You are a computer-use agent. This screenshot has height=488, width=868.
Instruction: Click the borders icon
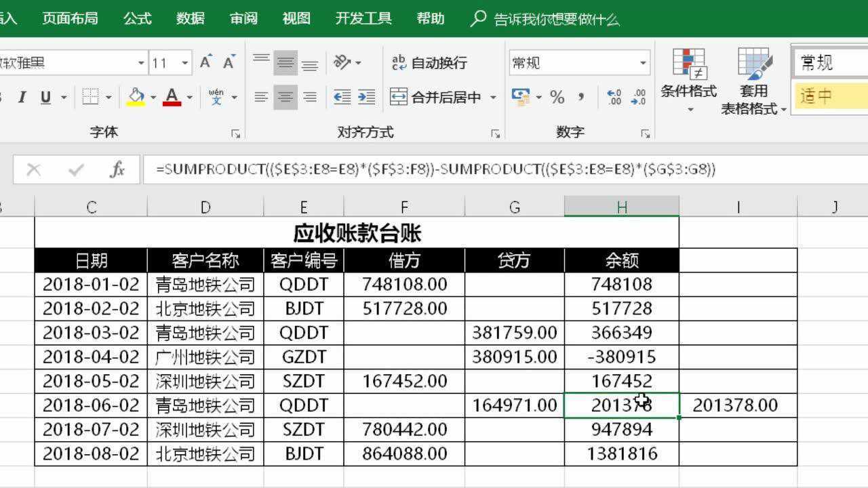pyautogui.click(x=90, y=98)
